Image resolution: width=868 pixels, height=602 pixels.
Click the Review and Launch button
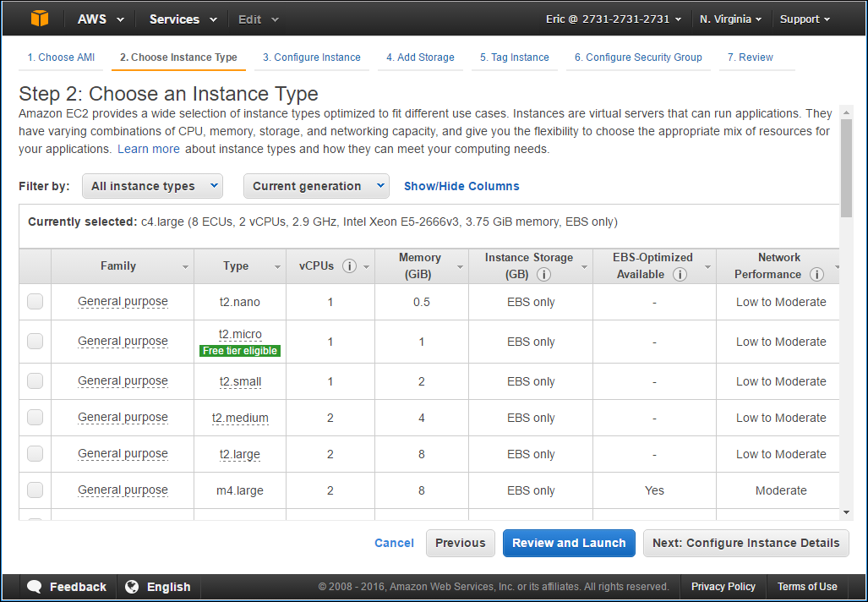(569, 544)
